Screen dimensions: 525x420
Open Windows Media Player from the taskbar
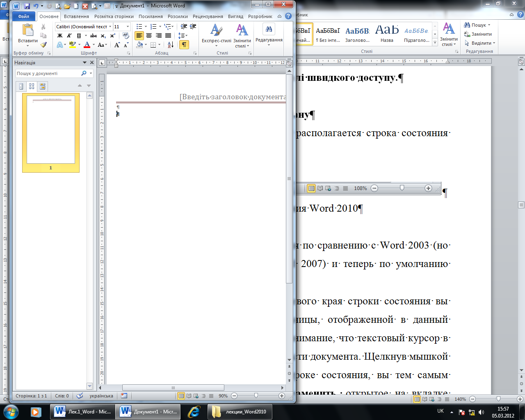click(x=36, y=412)
